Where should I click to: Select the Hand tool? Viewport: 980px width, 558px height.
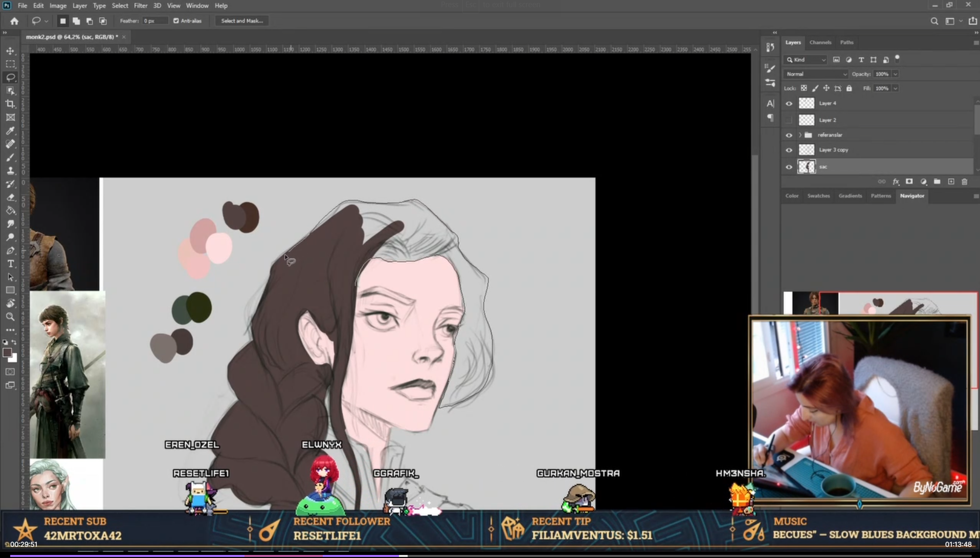coord(10,303)
